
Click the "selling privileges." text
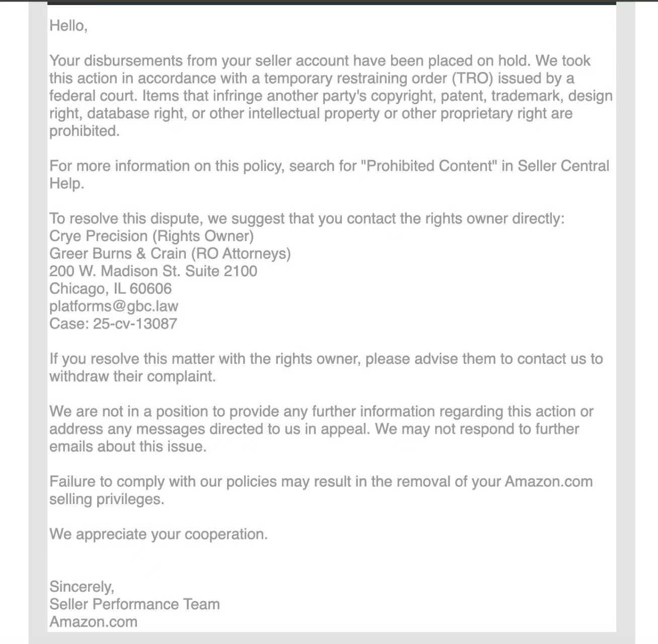(107, 499)
